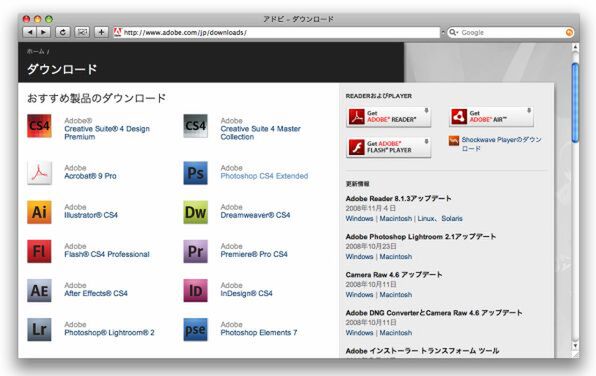Reload the page with the refresh button
The image size is (596, 376).
tap(63, 32)
